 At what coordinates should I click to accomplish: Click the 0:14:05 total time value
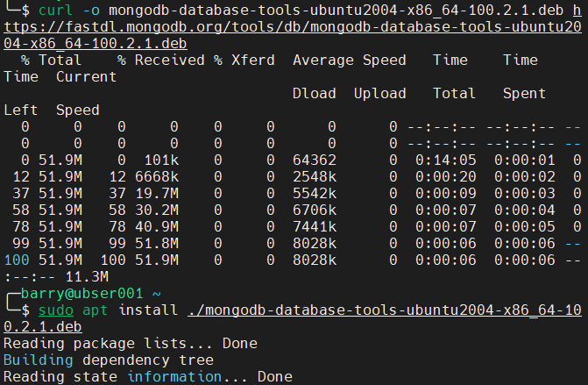point(445,160)
